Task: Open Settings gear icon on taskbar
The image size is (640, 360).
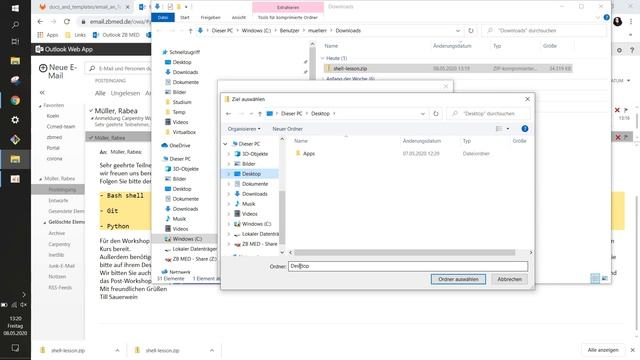Action: 15,120
